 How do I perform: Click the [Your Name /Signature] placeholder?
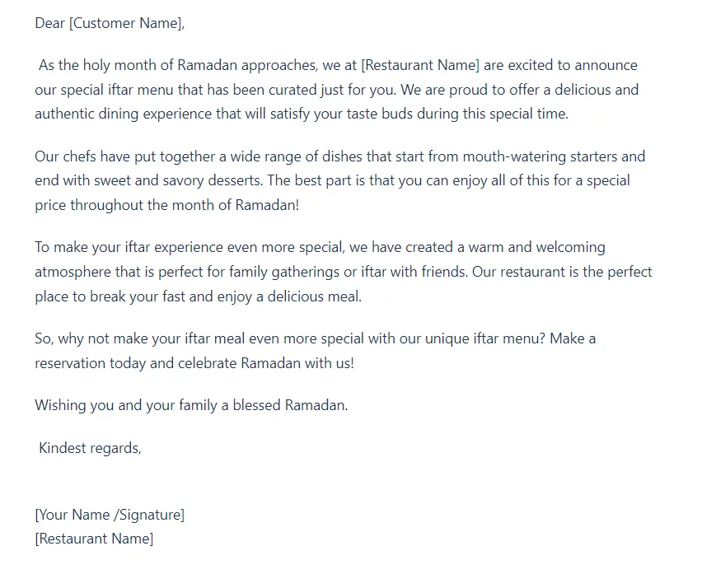pos(110,515)
